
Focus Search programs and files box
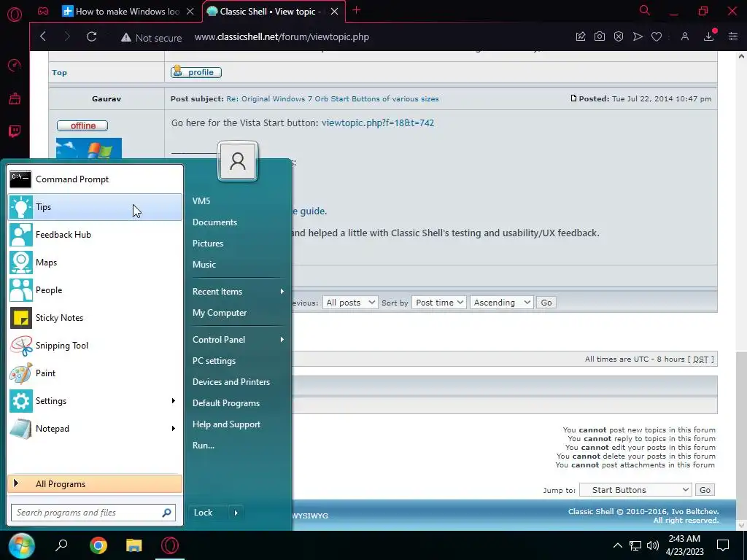[93, 513]
